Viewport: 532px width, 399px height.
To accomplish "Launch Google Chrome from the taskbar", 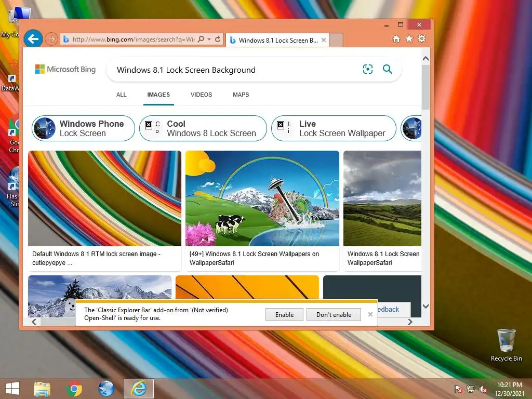I will click(74, 389).
